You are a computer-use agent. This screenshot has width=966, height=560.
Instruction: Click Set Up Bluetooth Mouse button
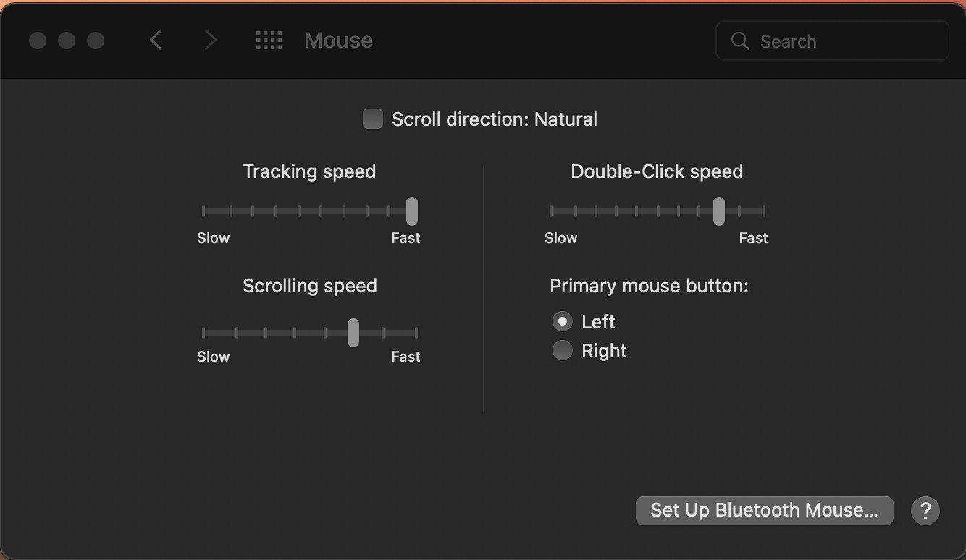click(764, 511)
